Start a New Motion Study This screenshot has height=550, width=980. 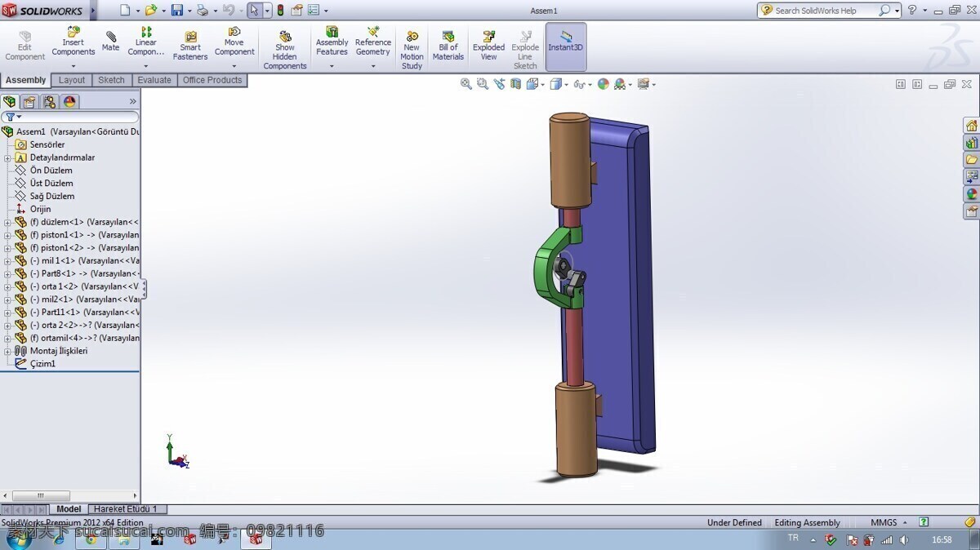(412, 51)
